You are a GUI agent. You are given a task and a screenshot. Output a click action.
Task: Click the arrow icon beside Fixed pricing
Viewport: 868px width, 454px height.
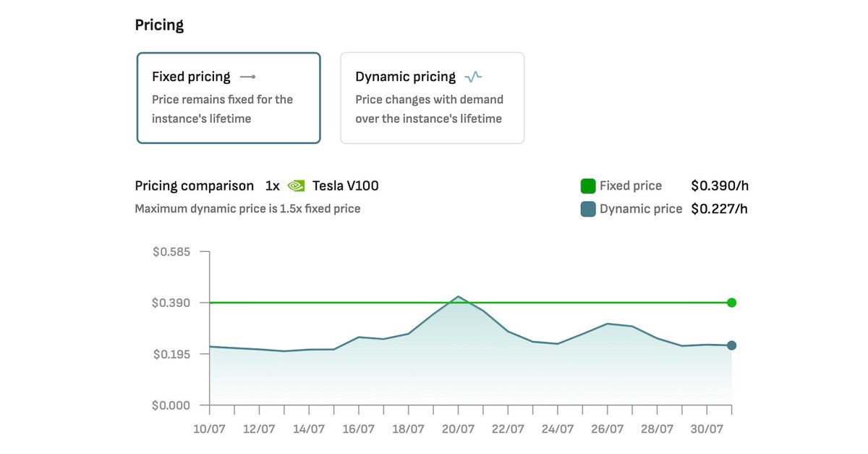pyautogui.click(x=248, y=76)
